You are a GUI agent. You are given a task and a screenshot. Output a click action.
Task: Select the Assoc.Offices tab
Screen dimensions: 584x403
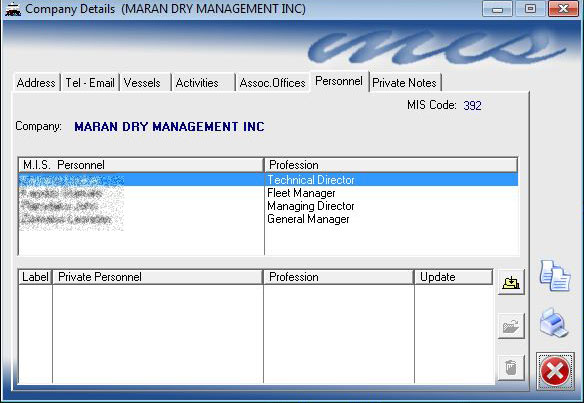pyautogui.click(x=272, y=82)
